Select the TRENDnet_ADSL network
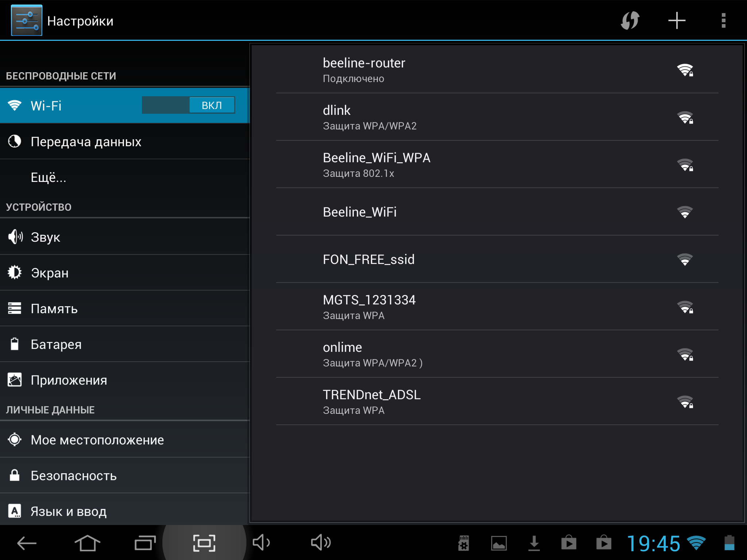 497,401
